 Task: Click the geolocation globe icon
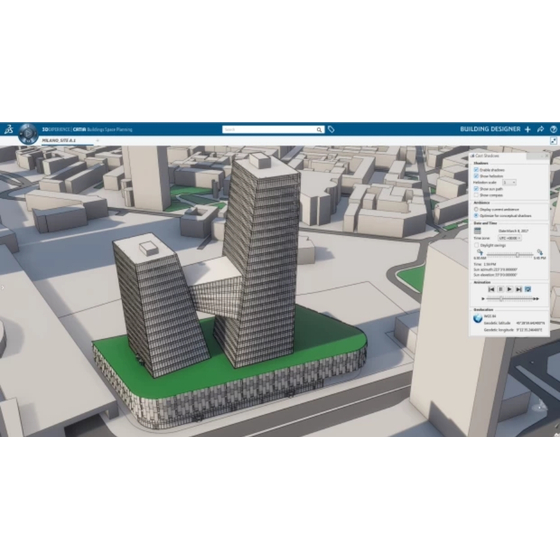pos(478,318)
